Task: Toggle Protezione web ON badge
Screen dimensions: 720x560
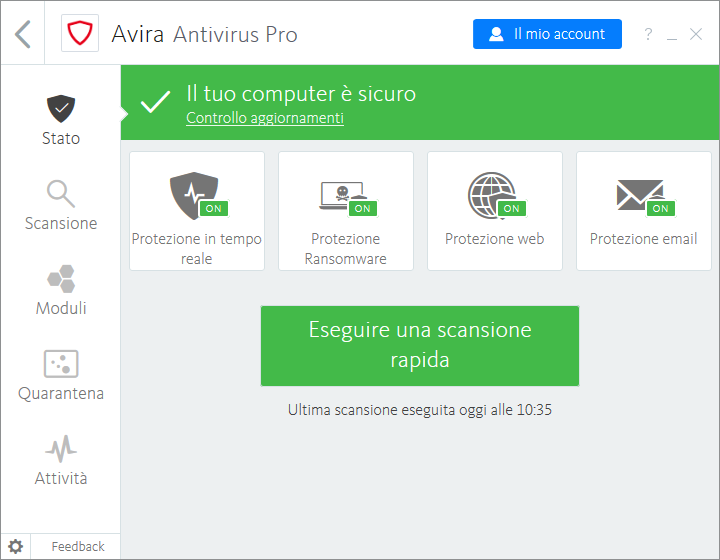Action: tap(511, 209)
